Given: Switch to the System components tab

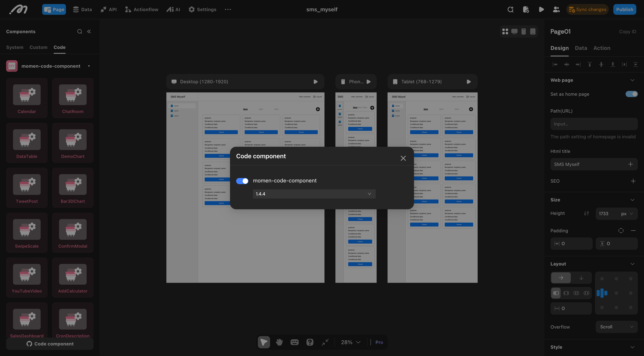Looking at the screenshot, I should [x=15, y=47].
